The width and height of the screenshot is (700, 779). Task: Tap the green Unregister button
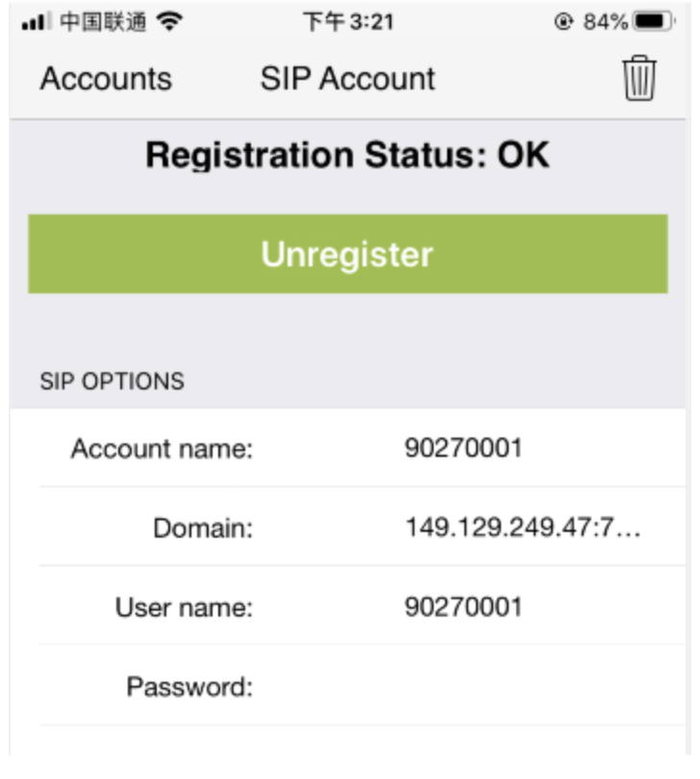pyautogui.click(x=348, y=254)
